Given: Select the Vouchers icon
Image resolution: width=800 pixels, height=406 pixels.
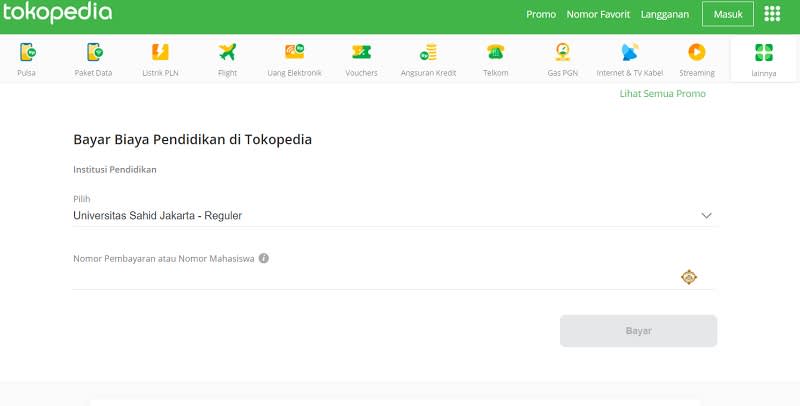Looking at the screenshot, I should tap(361, 53).
